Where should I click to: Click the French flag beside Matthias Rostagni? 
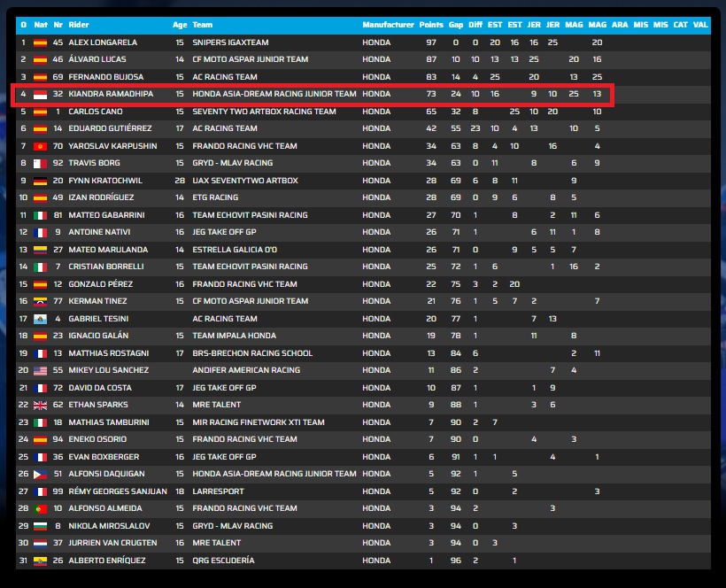tap(40, 353)
